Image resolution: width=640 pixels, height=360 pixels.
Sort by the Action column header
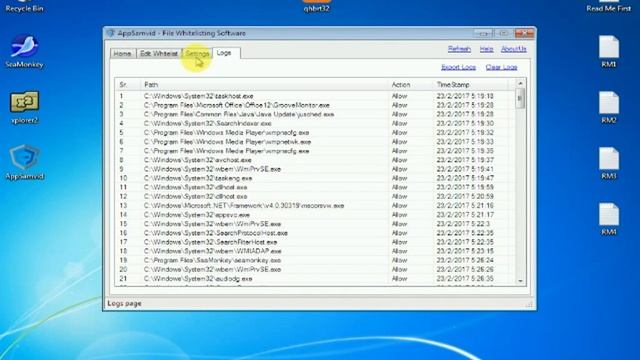(x=411, y=84)
